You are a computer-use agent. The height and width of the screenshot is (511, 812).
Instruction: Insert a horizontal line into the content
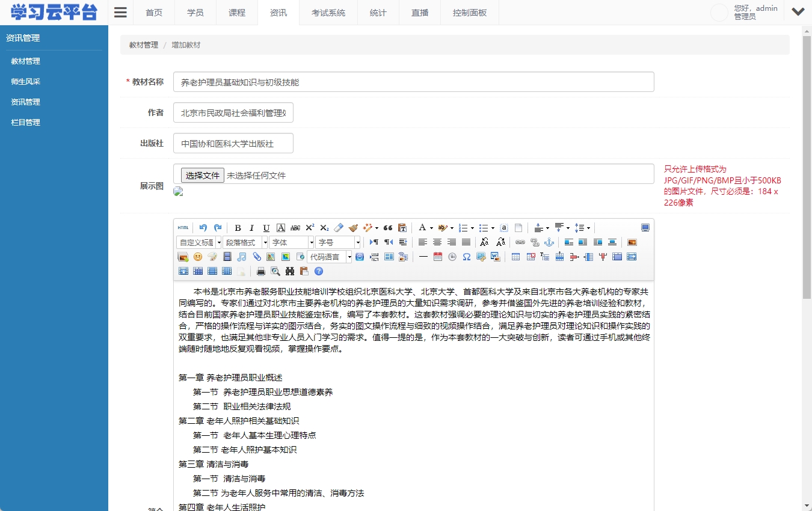(423, 257)
